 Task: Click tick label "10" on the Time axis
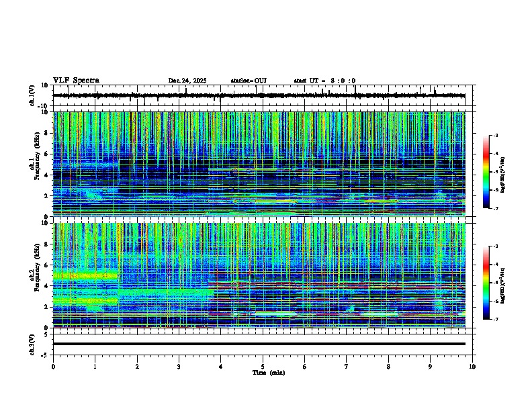(x=472, y=367)
